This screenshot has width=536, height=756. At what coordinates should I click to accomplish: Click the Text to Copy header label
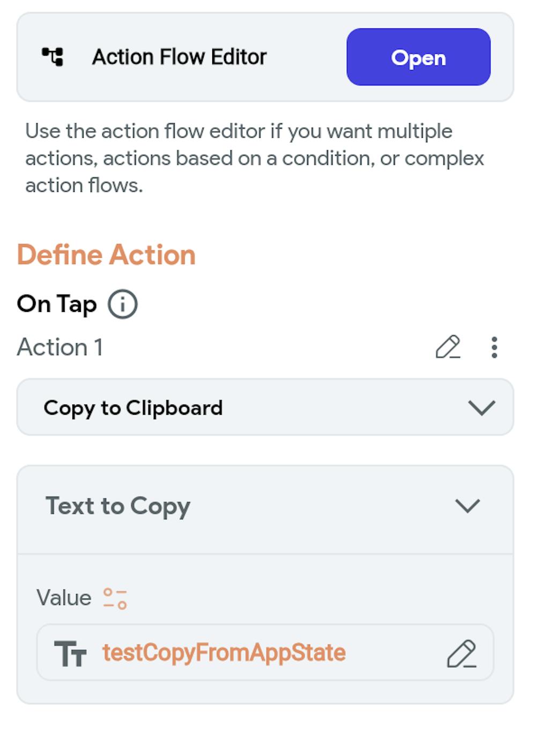(118, 506)
